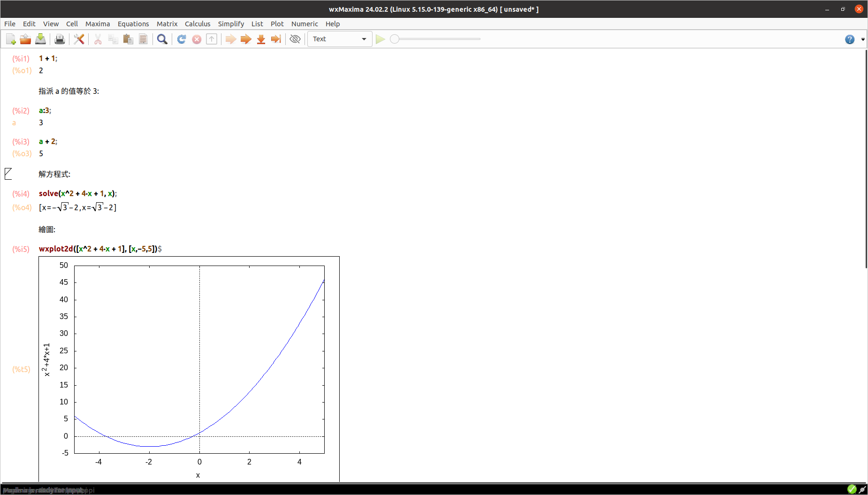
Task: Create a new wxMaxima document
Action: [x=10, y=39]
